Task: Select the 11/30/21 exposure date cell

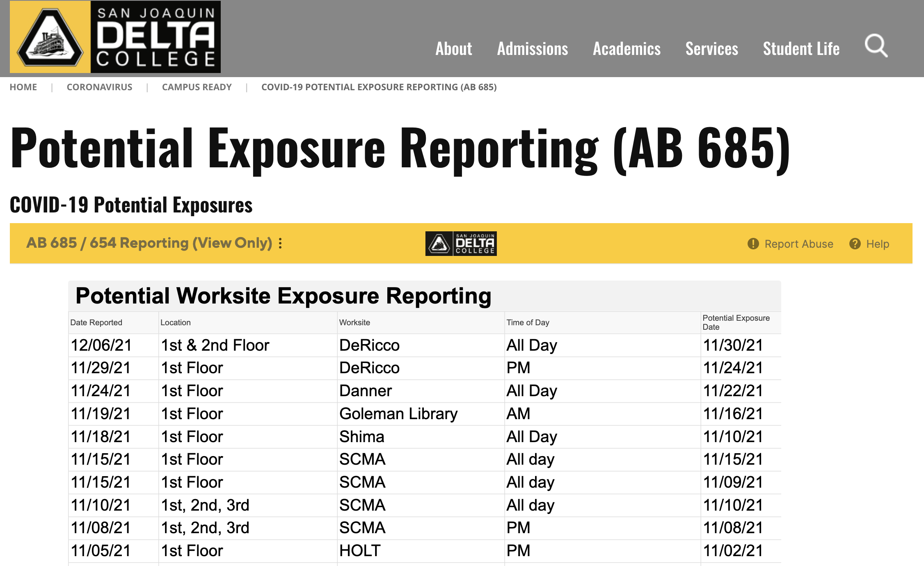Action: tap(741, 345)
